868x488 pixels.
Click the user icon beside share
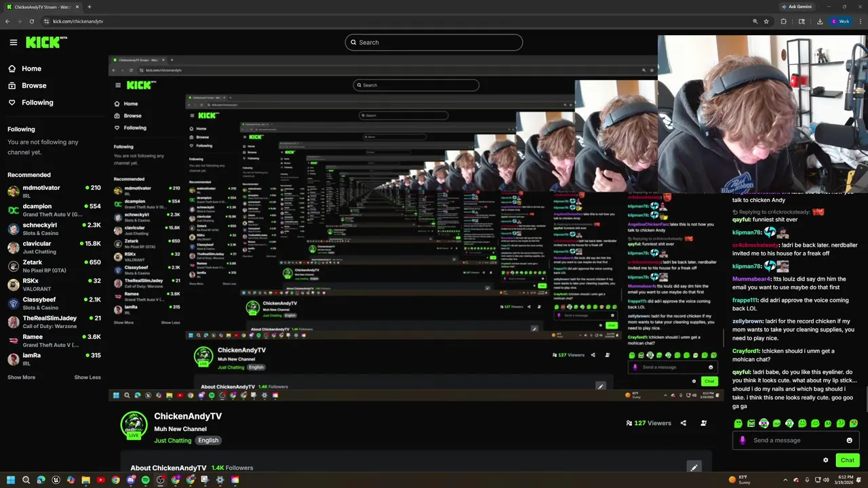click(x=703, y=423)
